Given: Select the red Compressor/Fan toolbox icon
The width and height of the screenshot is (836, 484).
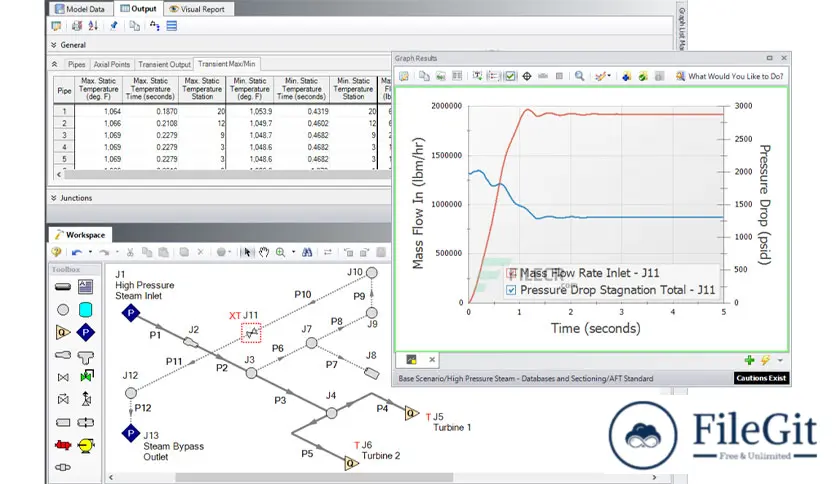Looking at the screenshot, I should (63, 445).
